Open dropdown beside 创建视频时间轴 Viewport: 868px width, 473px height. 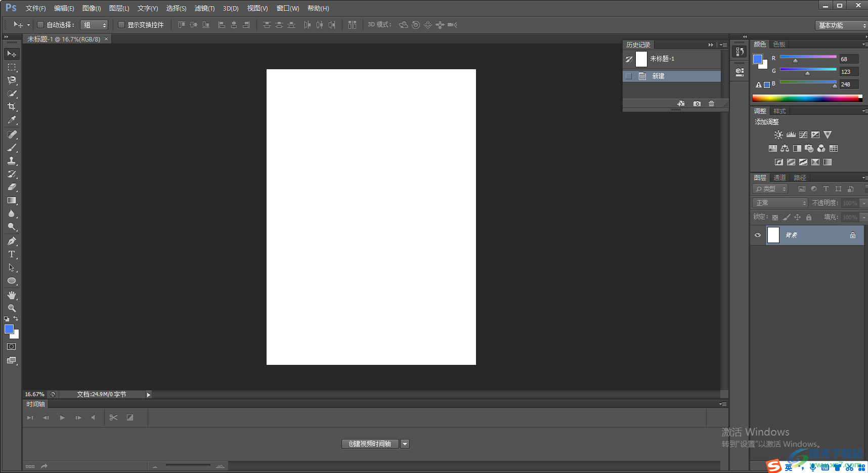(x=405, y=444)
